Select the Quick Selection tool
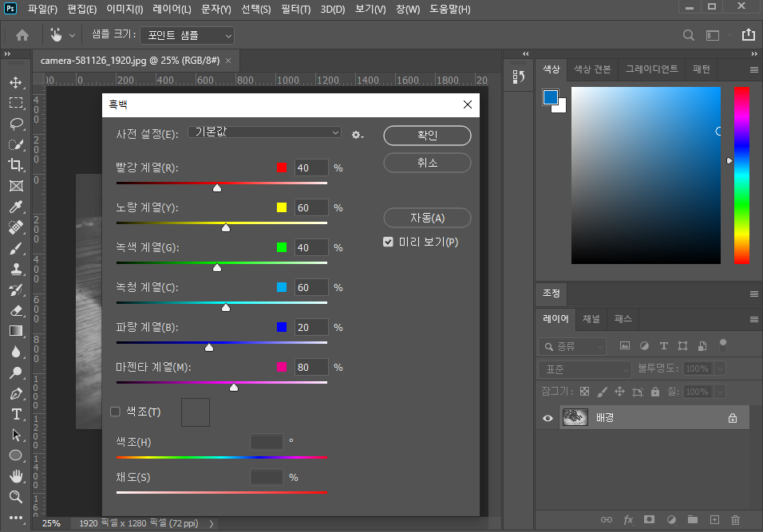 click(x=16, y=144)
